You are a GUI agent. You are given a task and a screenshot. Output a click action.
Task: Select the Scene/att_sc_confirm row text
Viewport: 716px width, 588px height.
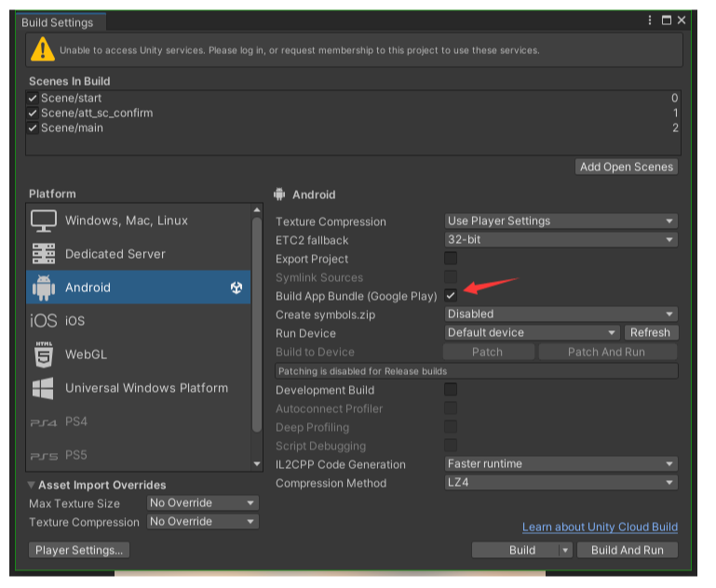click(97, 114)
